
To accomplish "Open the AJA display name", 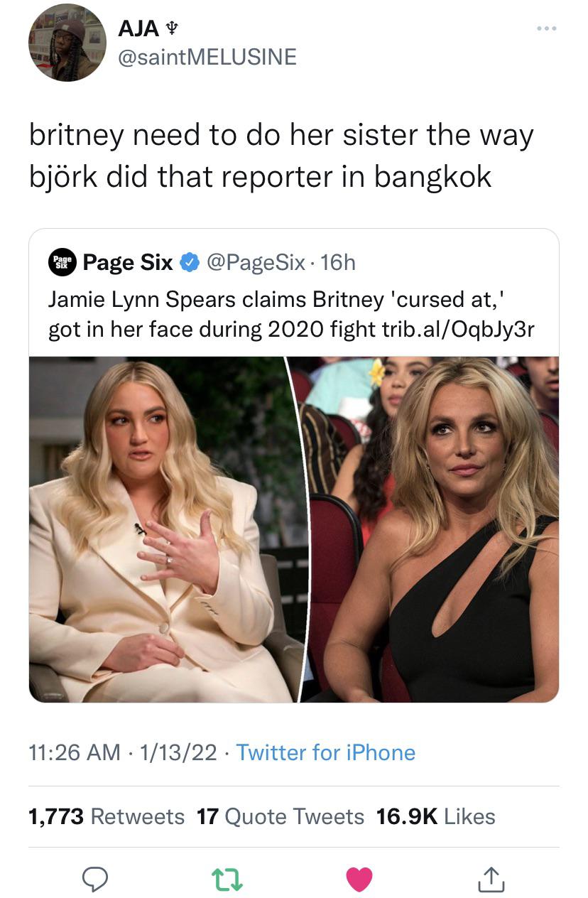I will (138, 28).
